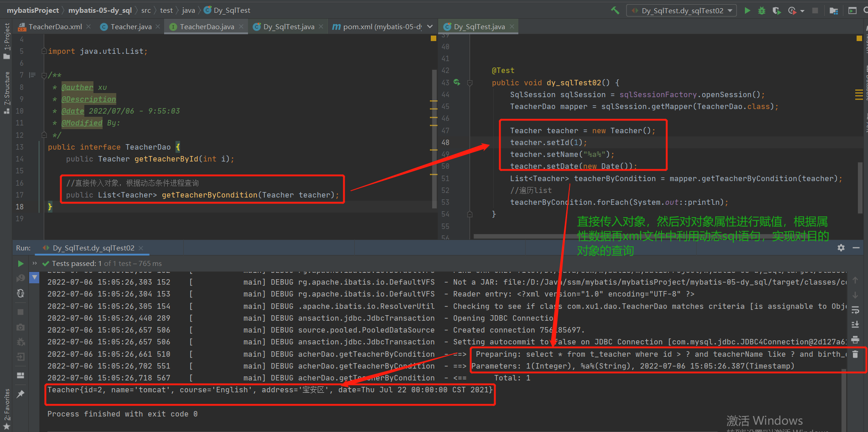Click line 18 closing brace in TeacherDao.java
Viewport: 868px width, 432px height.
pos(50,207)
